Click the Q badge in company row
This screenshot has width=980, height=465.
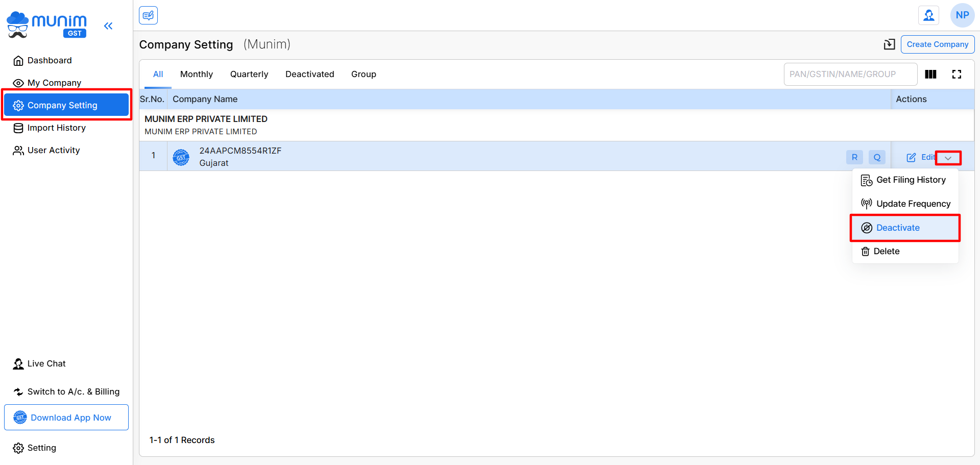tap(877, 157)
